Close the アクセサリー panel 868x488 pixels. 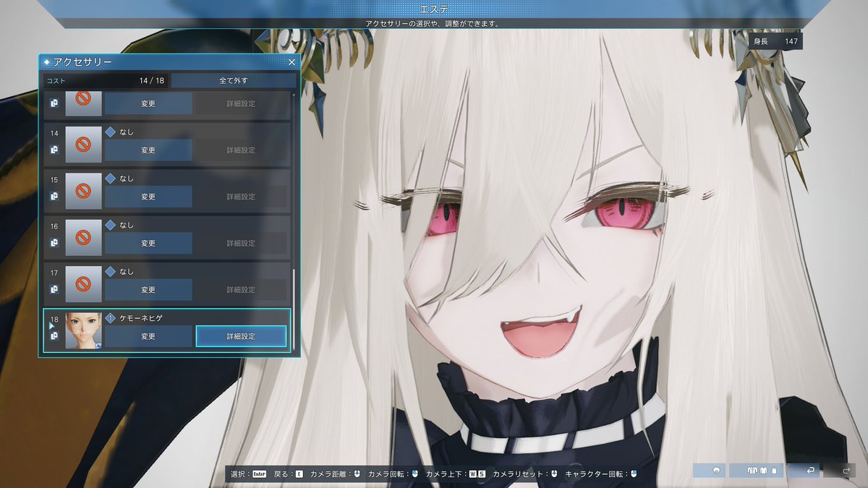click(x=292, y=63)
